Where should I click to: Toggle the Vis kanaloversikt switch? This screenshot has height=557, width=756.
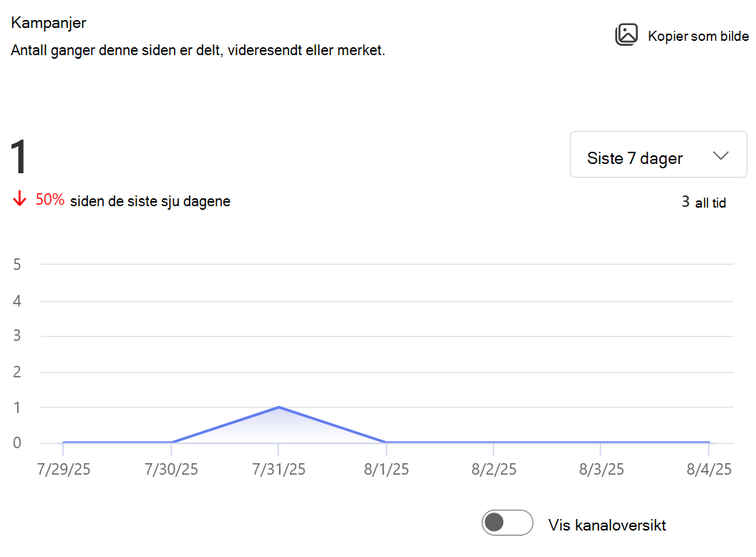click(507, 523)
